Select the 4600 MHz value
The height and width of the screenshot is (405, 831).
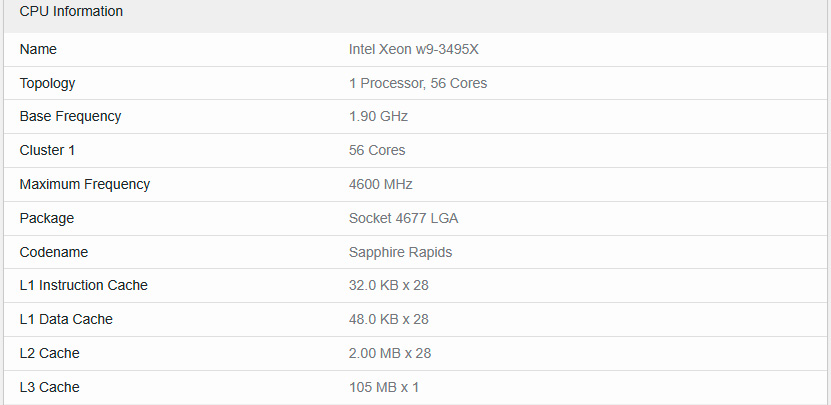point(380,184)
